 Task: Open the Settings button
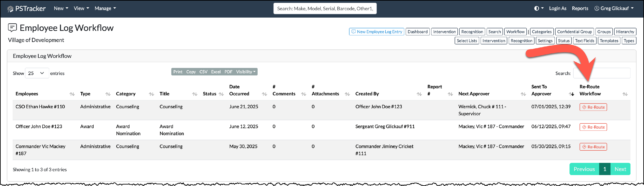(545, 41)
